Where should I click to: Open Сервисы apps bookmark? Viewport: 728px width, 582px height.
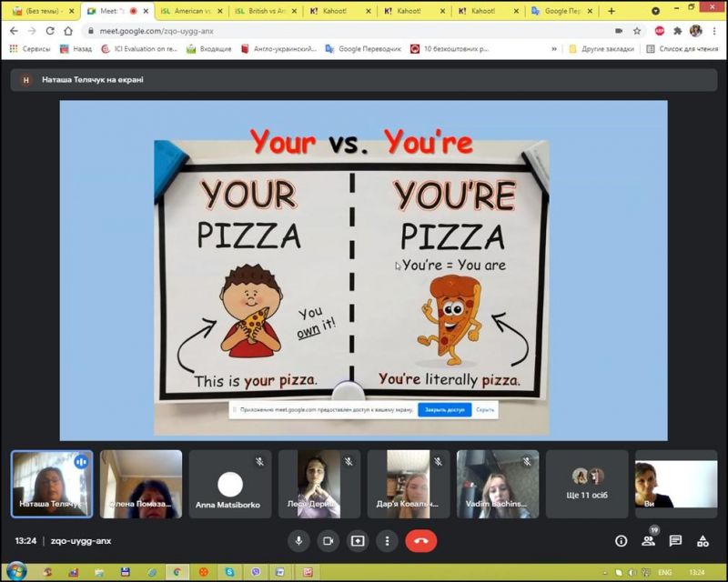click(x=30, y=49)
